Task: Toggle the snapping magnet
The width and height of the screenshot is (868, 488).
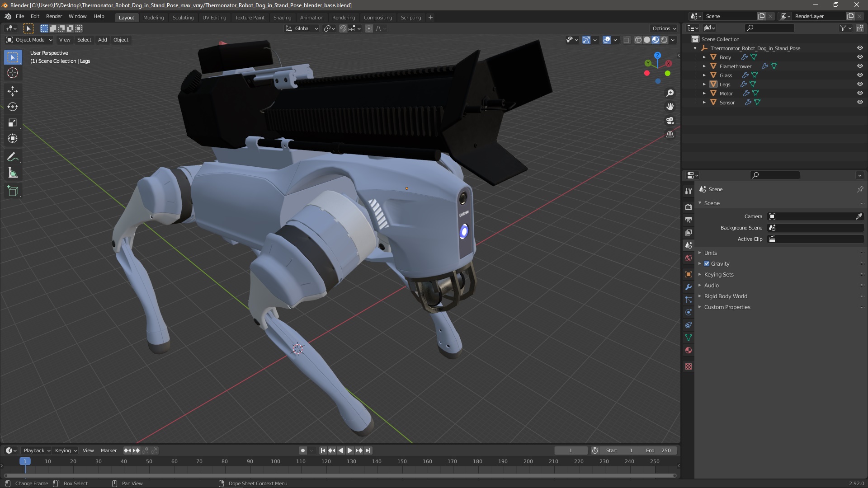Action: (x=343, y=28)
